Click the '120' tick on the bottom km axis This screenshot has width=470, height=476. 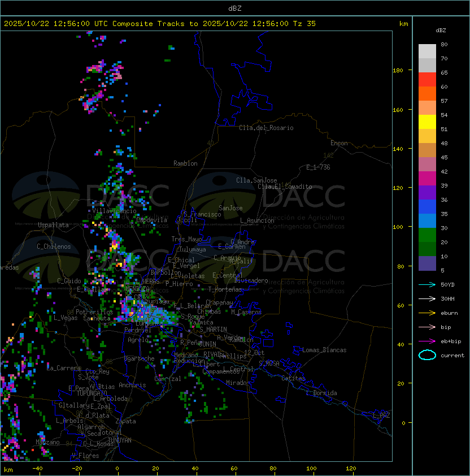351,469
